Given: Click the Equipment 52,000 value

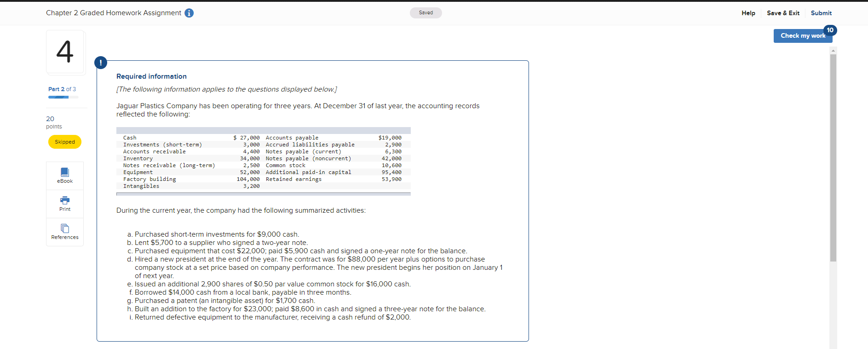Looking at the screenshot, I should (250, 172).
